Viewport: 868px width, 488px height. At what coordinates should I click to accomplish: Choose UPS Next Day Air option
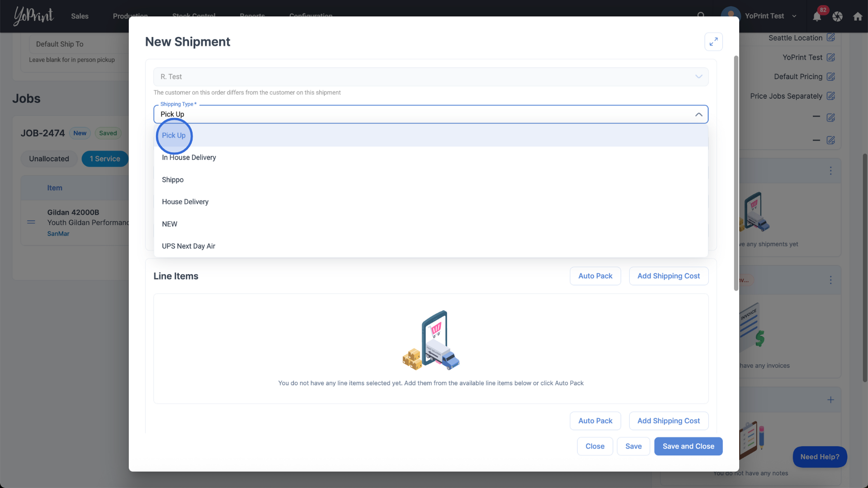point(189,246)
